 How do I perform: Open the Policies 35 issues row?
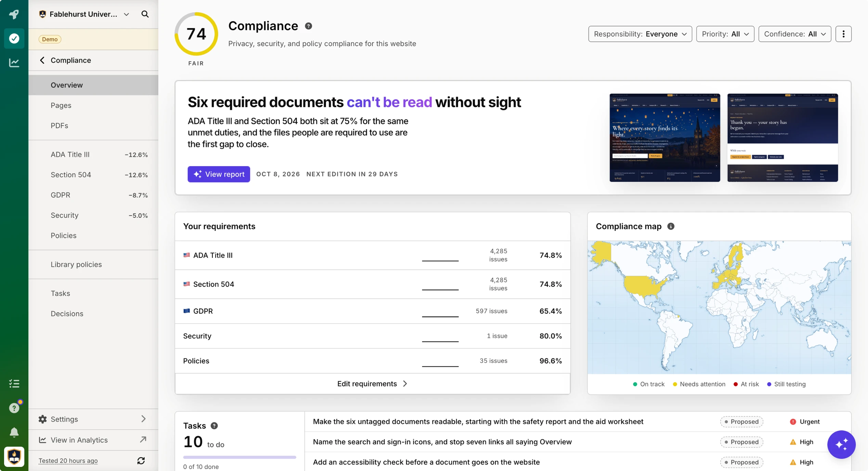click(x=373, y=361)
